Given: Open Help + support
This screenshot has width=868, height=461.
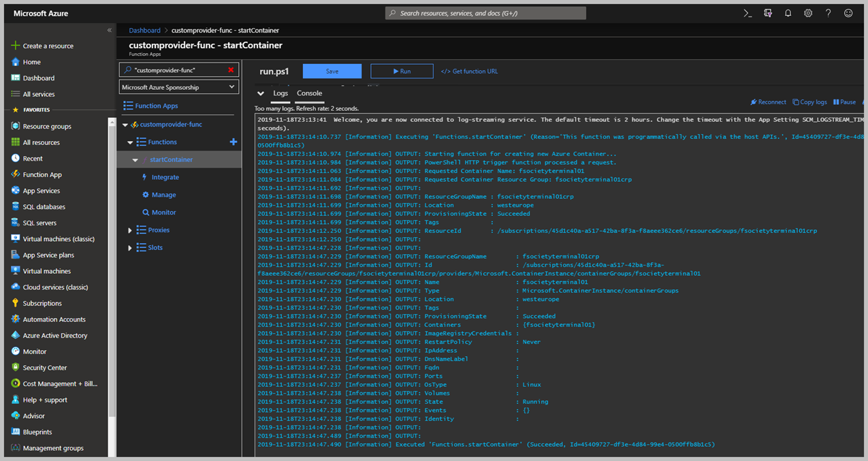Looking at the screenshot, I should click(x=39, y=400).
